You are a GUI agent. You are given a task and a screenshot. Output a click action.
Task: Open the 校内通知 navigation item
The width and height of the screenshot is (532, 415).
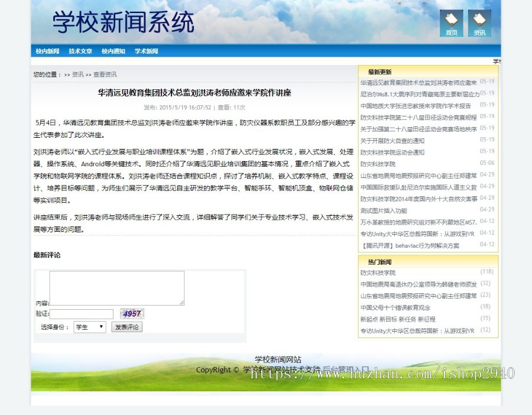114,51
